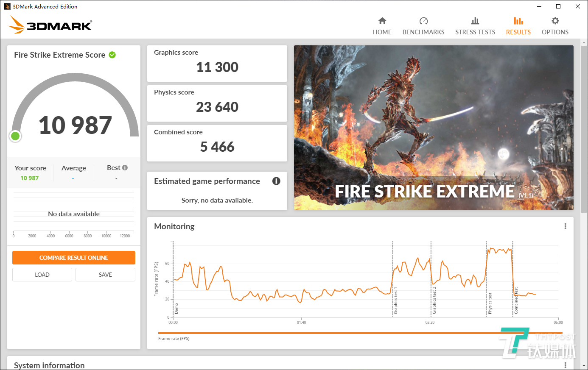Open the HOME tab
The width and height of the screenshot is (588, 370).
click(382, 26)
